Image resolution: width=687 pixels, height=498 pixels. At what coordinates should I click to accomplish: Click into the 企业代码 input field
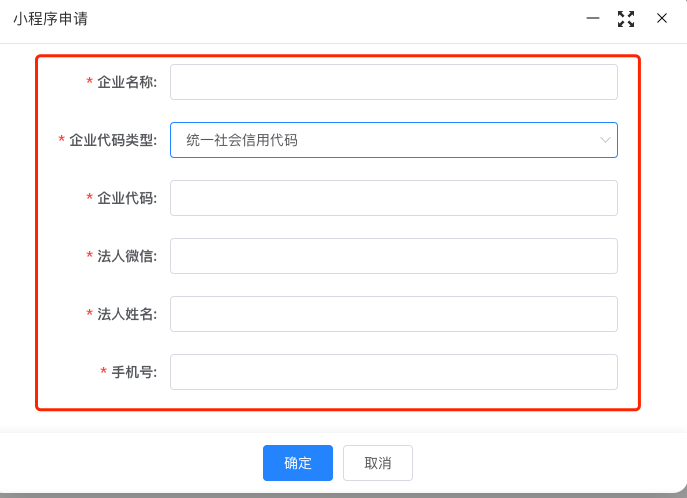(x=394, y=198)
